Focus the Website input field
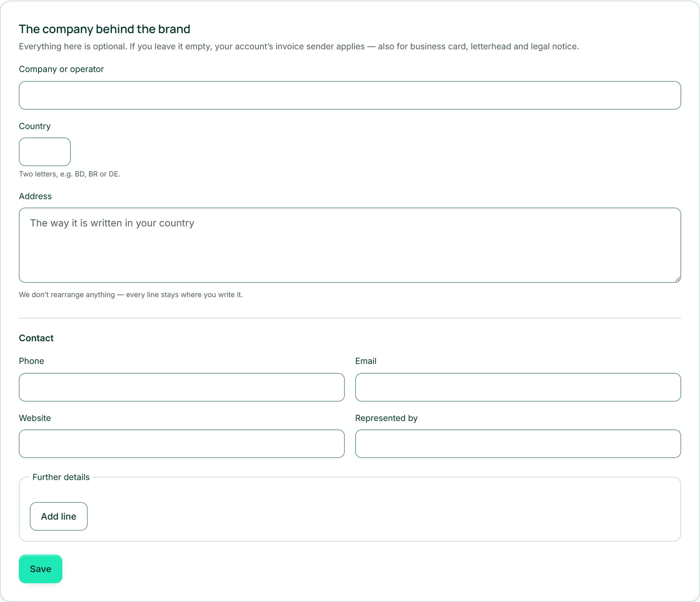The image size is (700, 602). (182, 444)
